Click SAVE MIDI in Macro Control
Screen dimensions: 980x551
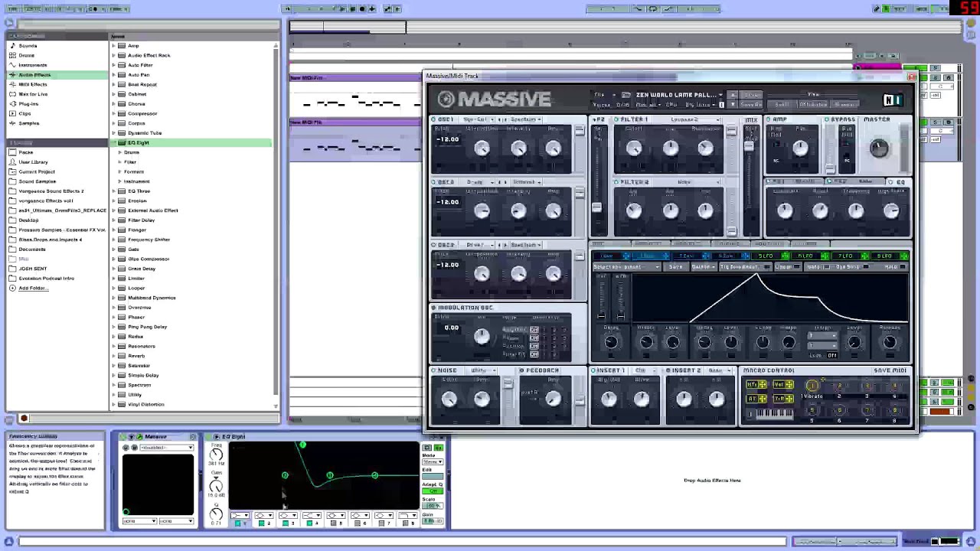pos(890,371)
